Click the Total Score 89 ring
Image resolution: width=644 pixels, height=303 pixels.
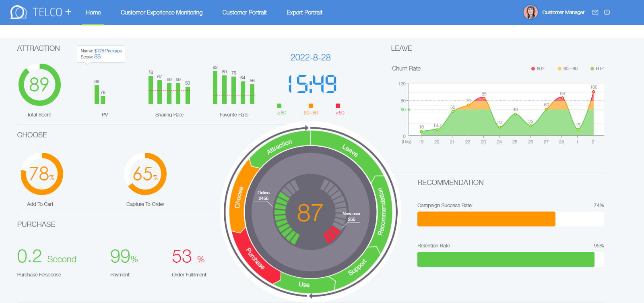[x=39, y=85]
